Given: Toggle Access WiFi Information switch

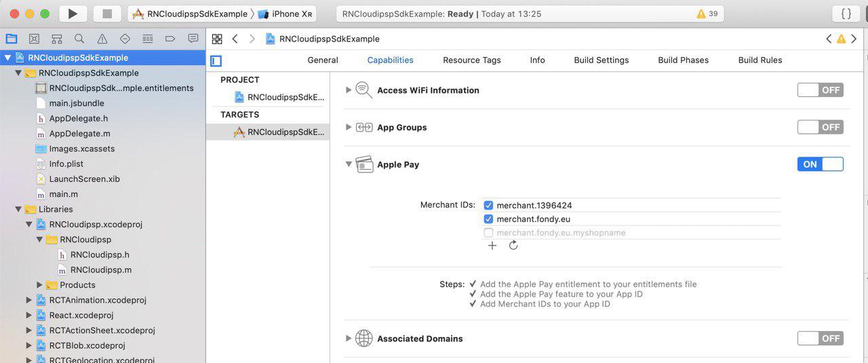Looking at the screenshot, I should click(821, 90).
